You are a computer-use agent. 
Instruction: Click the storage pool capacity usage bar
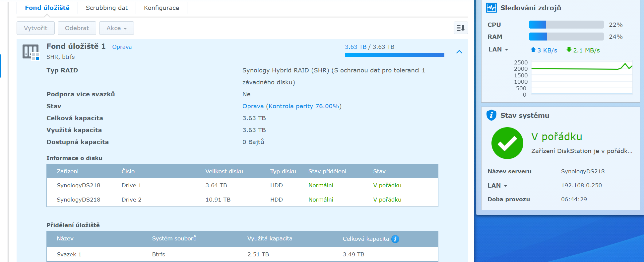point(394,55)
